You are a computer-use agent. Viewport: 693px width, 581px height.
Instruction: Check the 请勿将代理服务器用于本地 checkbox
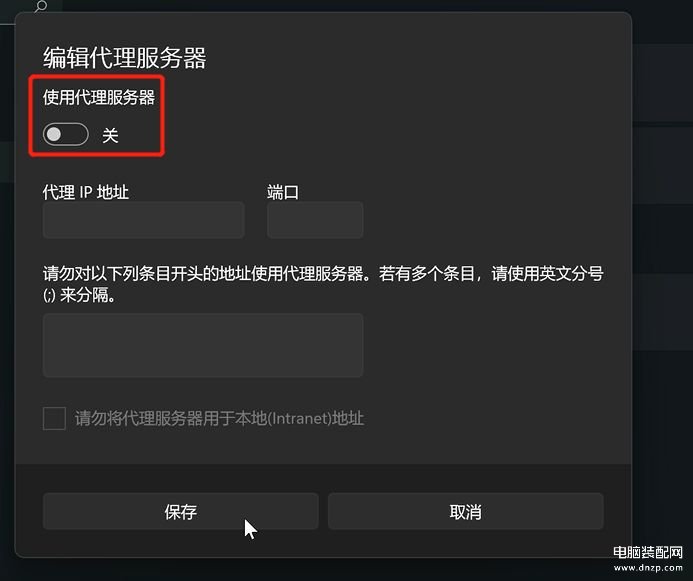(x=54, y=418)
